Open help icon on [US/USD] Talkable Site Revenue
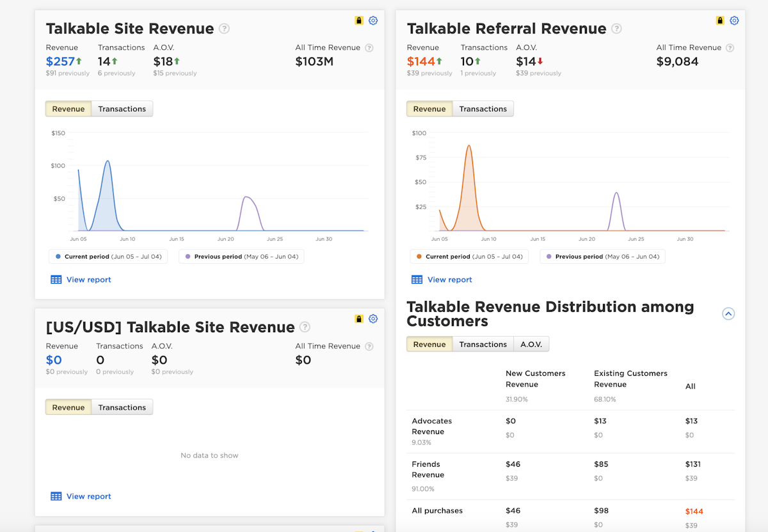 coord(305,327)
